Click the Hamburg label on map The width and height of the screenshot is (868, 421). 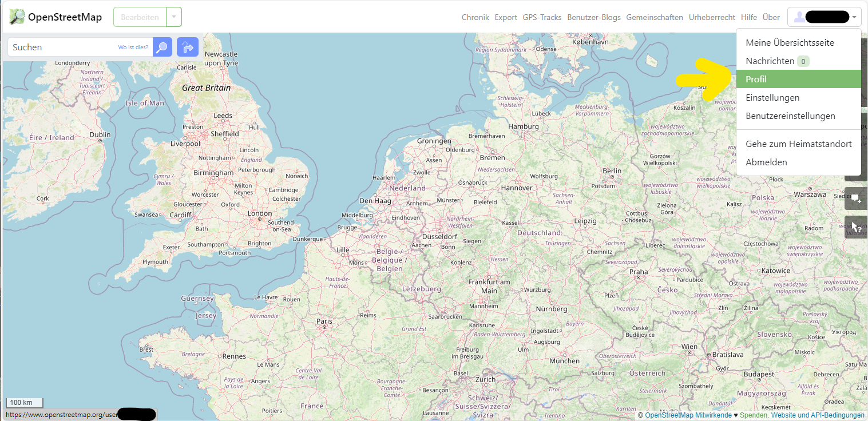tap(524, 126)
